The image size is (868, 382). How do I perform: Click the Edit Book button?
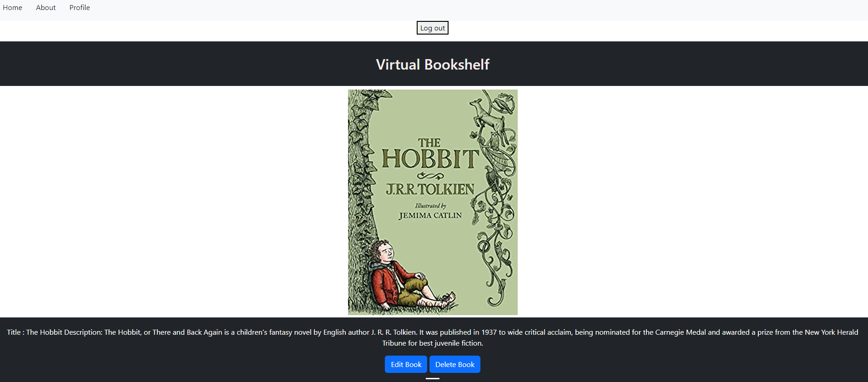pyautogui.click(x=406, y=364)
